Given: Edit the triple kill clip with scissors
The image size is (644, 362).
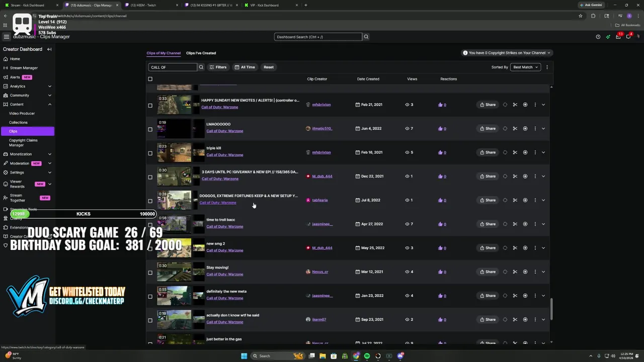Looking at the screenshot, I should tap(515, 152).
